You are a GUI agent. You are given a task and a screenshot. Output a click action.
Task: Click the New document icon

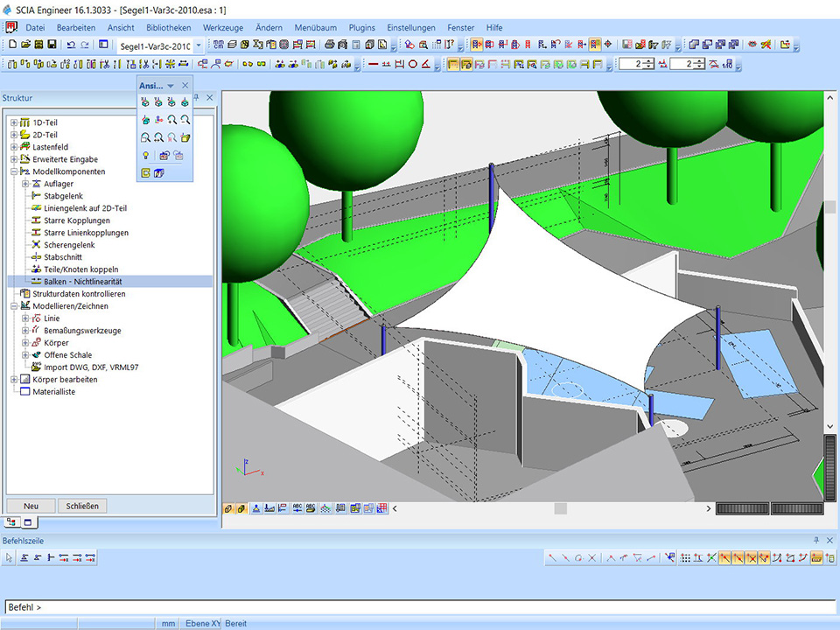coord(12,45)
